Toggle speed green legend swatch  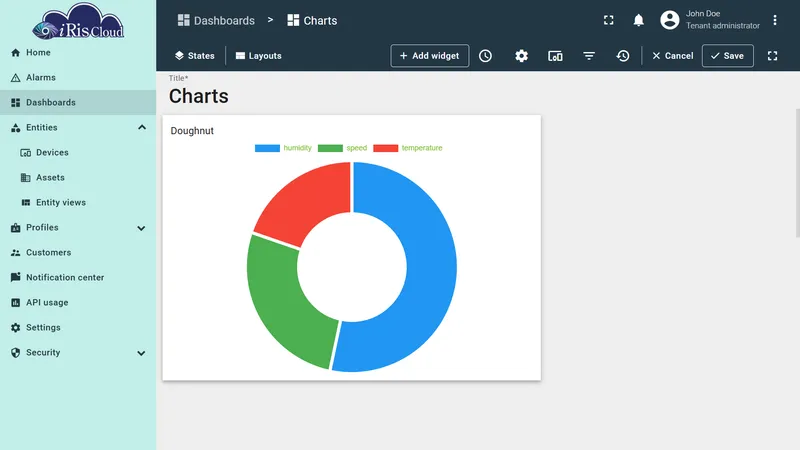tap(330, 148)
